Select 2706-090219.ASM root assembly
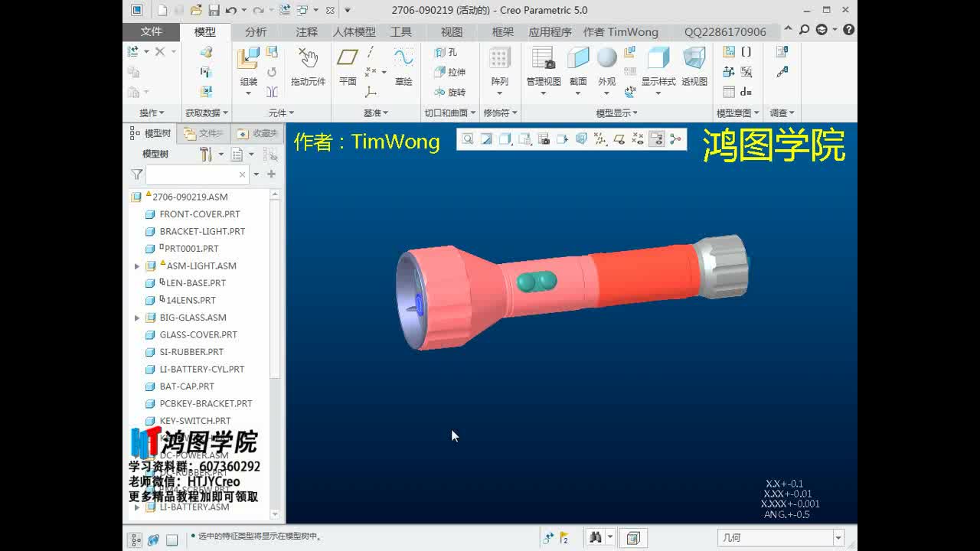This screenshot has width=980, height=551. click(x=190, y=197)
